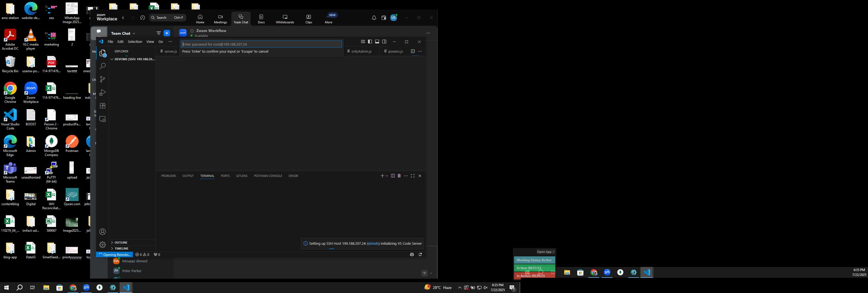The image size is (868, 293).
Task: Focus the SSH password input field
Action: click(261, 44)
